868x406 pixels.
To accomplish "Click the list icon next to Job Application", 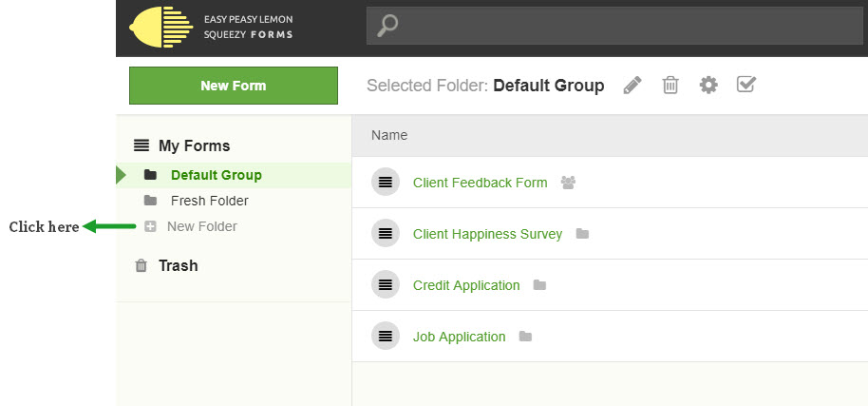I will (x=386, y=336).
